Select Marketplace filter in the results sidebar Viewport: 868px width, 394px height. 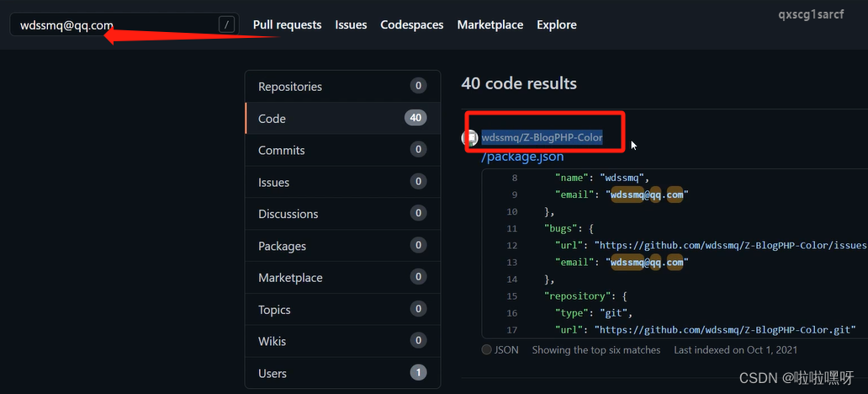click(342, 278)
